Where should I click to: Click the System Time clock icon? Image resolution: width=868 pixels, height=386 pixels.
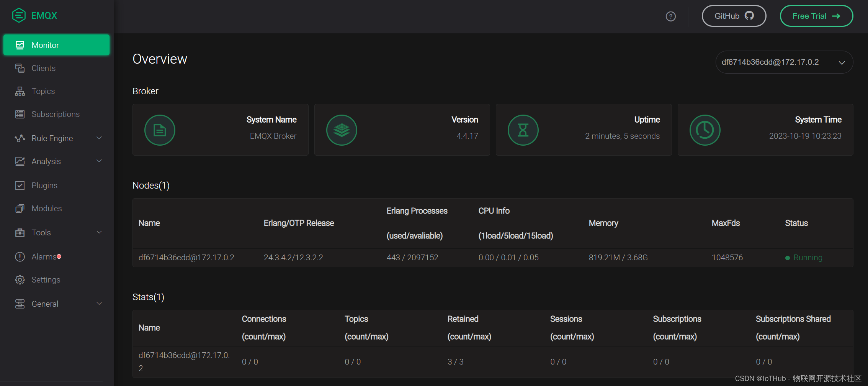(705, 130)
